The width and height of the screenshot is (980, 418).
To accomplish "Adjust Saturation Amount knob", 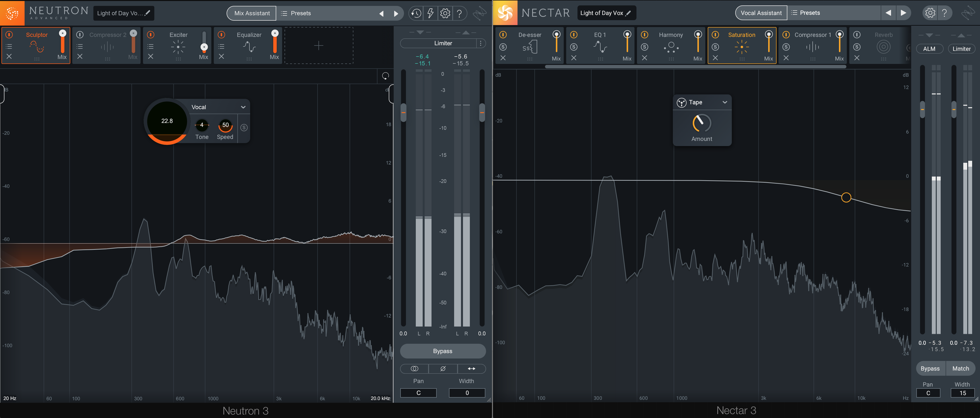I will 702,123.
